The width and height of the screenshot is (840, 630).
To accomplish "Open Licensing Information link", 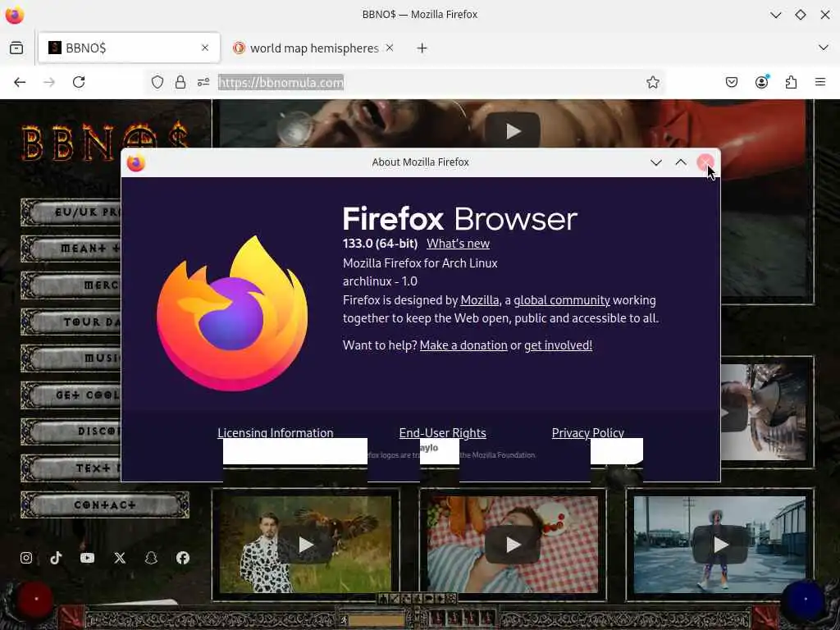I will click(x=276, y=432).
